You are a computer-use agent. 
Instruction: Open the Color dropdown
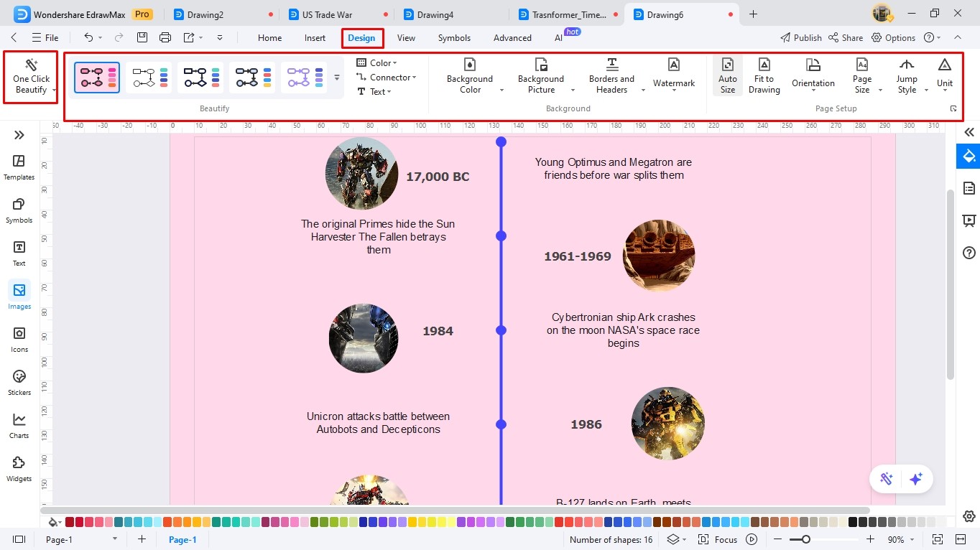(x=377, y=62)
